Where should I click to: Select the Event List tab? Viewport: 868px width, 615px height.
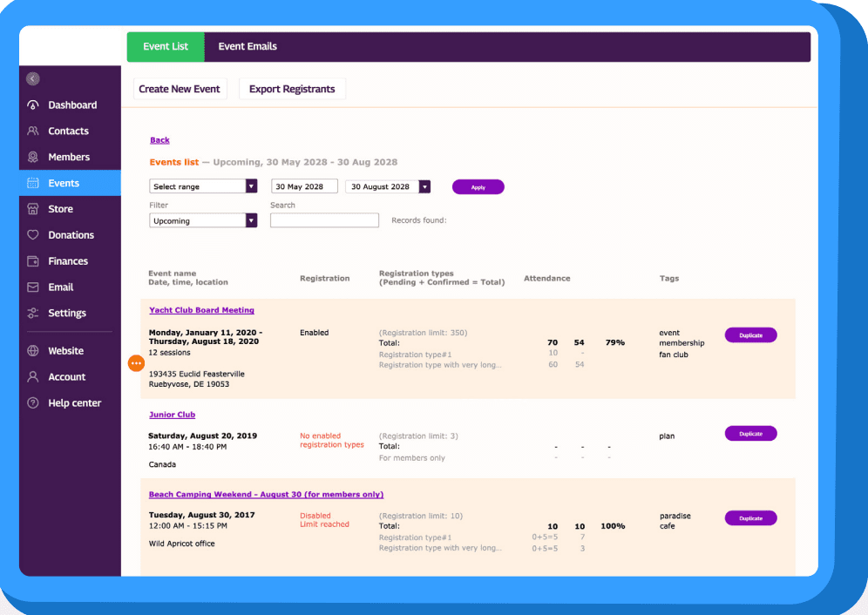(166, 47)
